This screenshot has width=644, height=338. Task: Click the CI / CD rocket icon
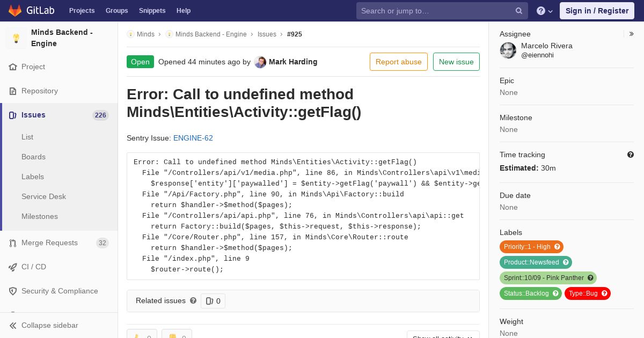click(x=13, y=267)
